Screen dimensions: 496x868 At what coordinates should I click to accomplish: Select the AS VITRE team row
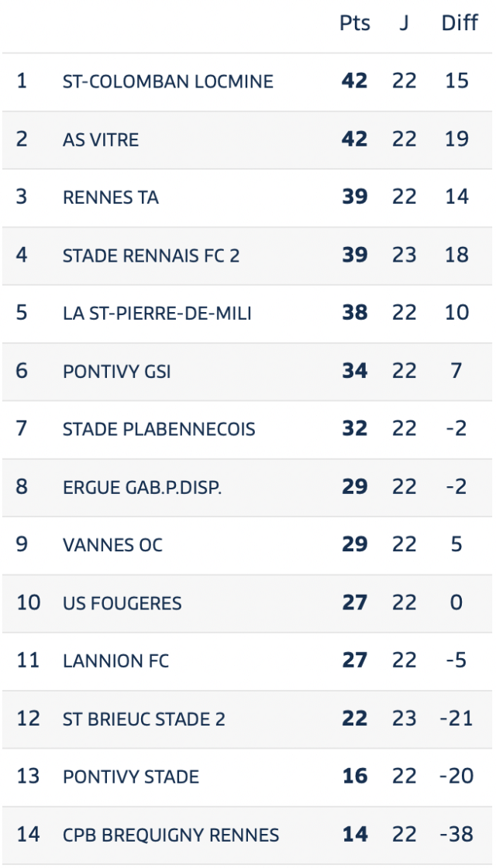click(247, 139)
